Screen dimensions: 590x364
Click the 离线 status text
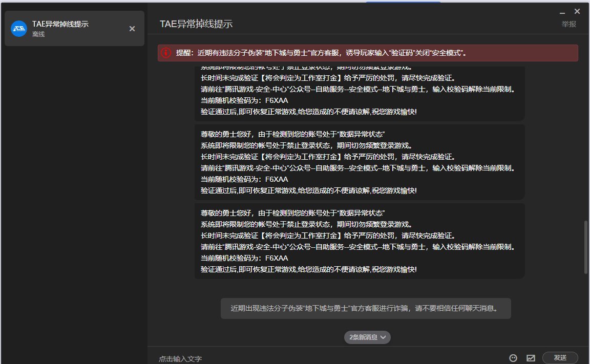coord(38,34)
